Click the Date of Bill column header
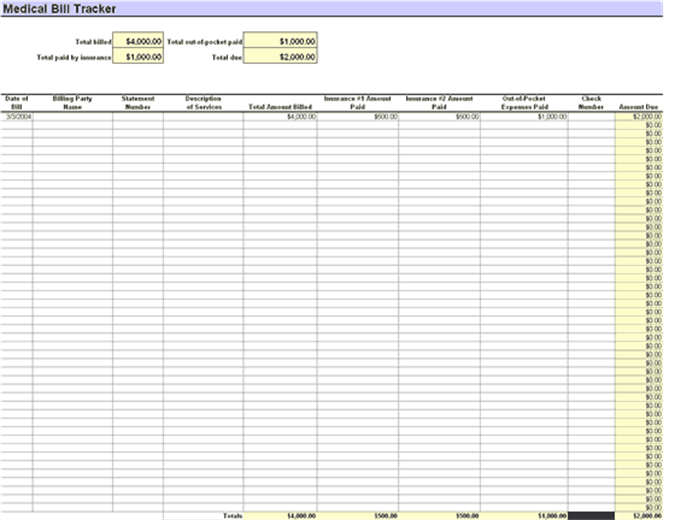675x520 pixels. click(x=16, y=103)
